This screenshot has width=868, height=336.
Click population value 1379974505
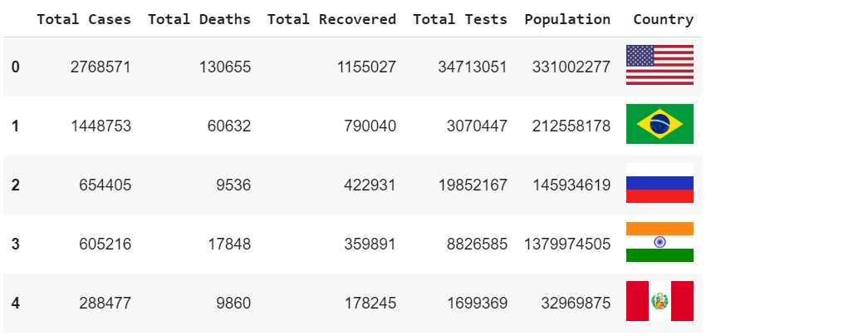567,245
